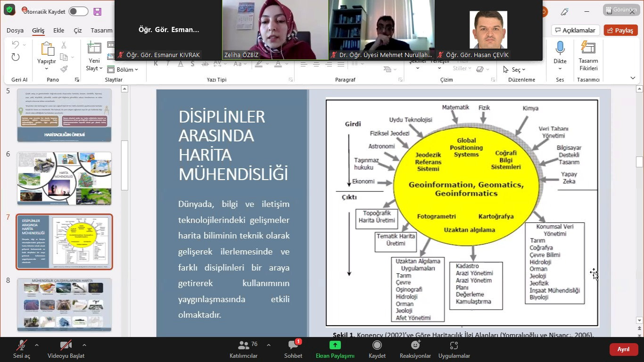The width and height of the screenshot is (644, 362).
Task: Switch to the Tasarım ribbon tab
Action: coord(101,30)
